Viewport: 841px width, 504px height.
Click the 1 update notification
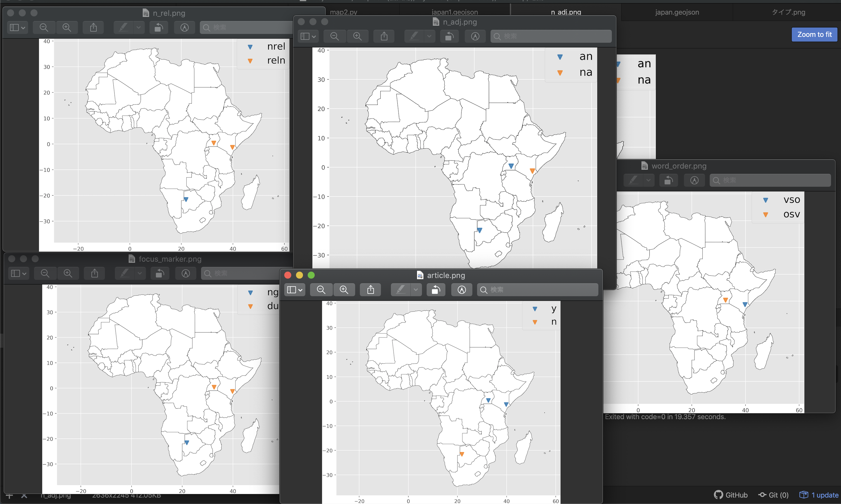pyautogui.click(x=818, y=495)
